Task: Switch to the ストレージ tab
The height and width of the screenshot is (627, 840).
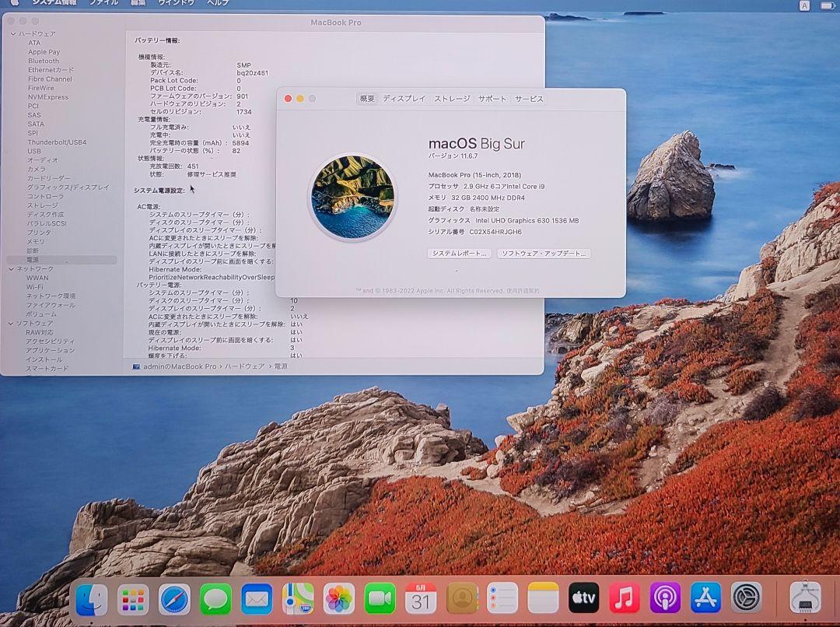Action: coord(452,99)
